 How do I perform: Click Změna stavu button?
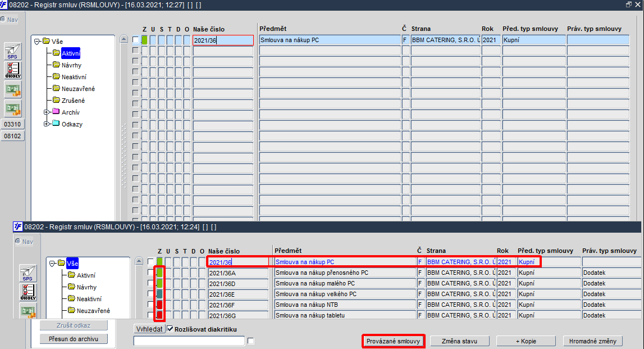pyautogui.click(x=460, y=341)
